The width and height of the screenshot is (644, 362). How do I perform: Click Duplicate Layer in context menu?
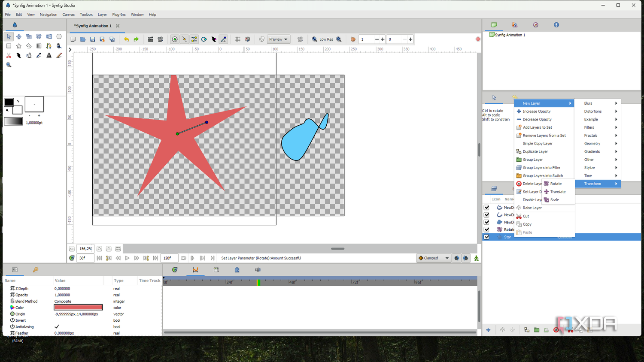tap(544, 151)
